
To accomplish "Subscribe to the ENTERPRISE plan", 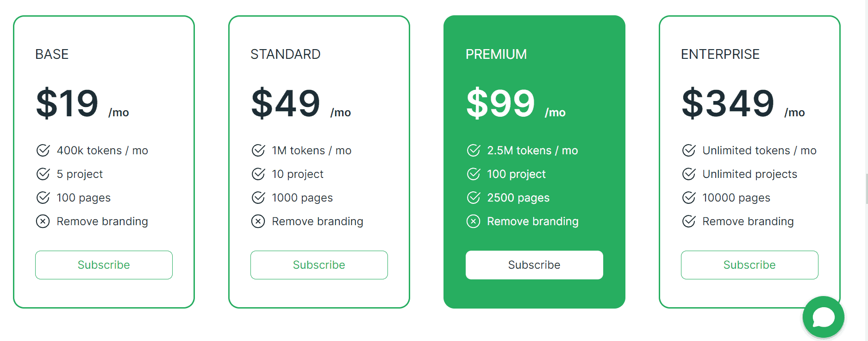I will click(x=749, y=265).
